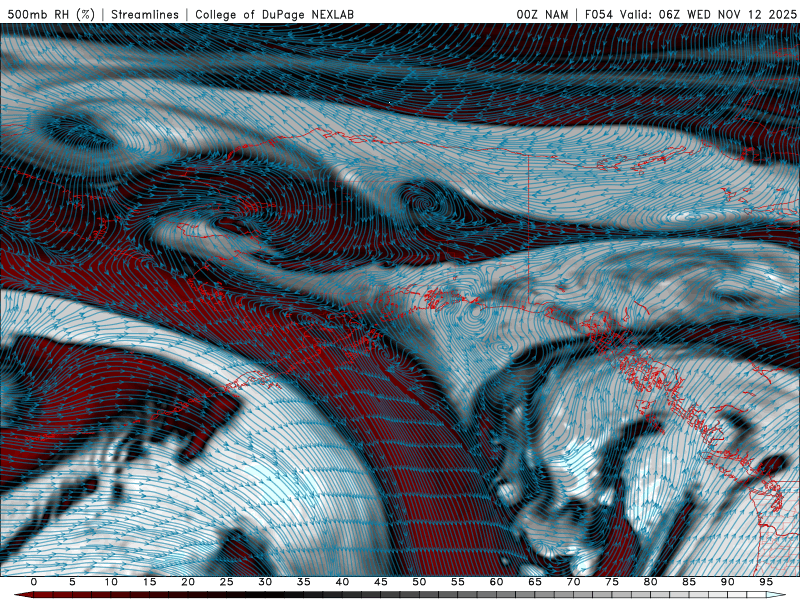Click "College of DuPage NEXLAB" text
The image size is (800, 600).
[274, 14]
